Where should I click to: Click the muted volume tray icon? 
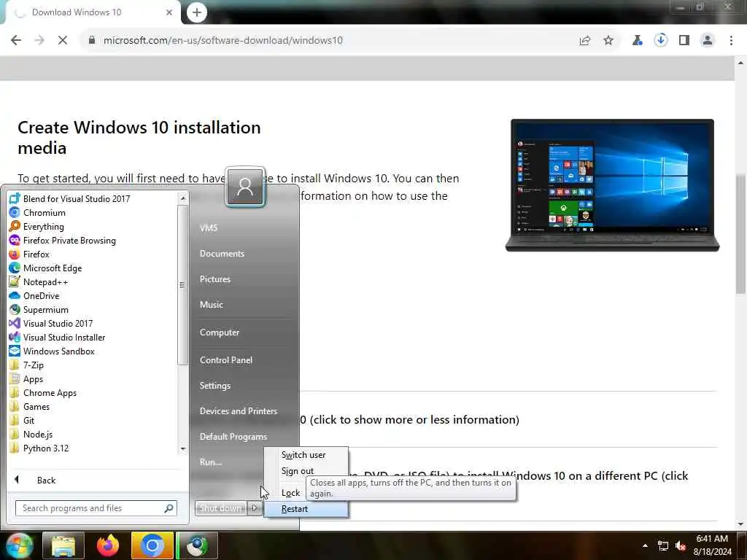coord(681,545)
